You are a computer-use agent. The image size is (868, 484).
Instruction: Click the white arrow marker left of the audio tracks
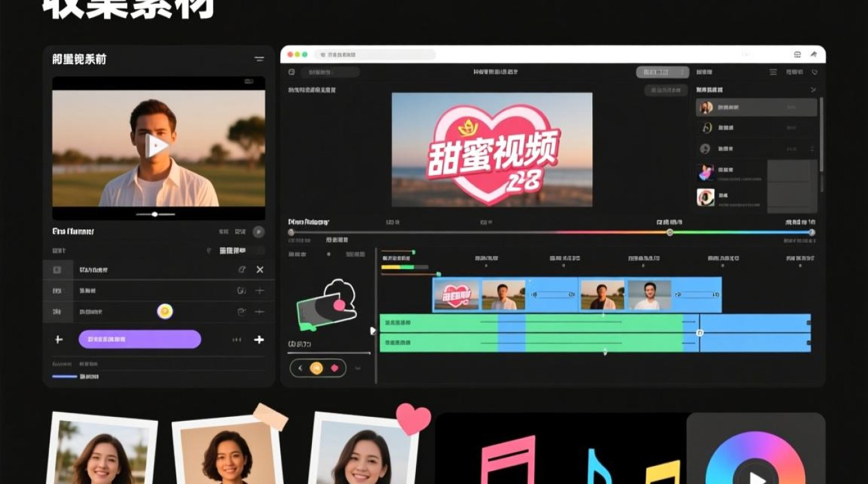[373, 331]
